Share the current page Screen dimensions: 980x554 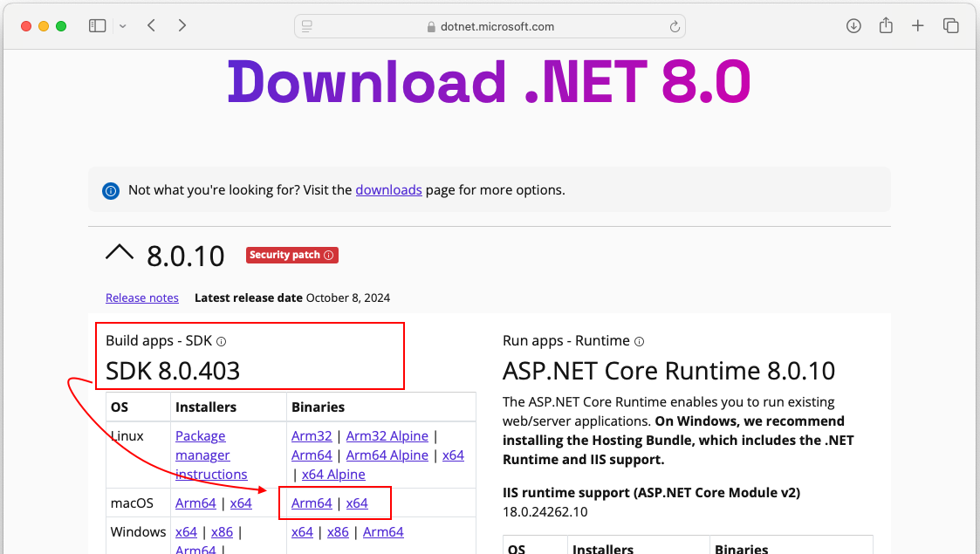tap(886, 25)
